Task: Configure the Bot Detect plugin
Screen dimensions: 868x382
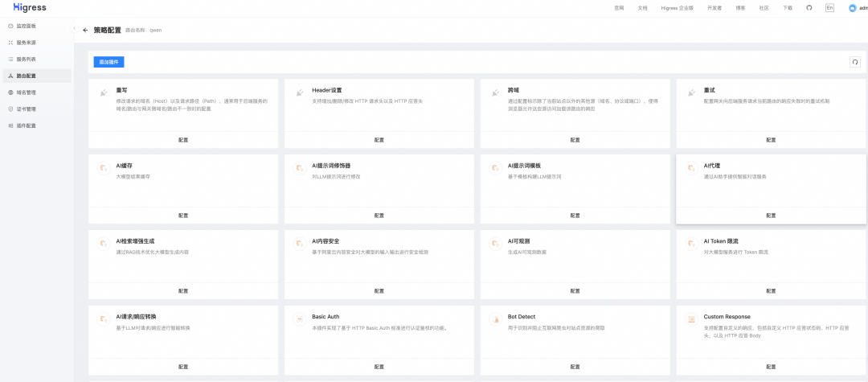Action: tap(575, 367)
